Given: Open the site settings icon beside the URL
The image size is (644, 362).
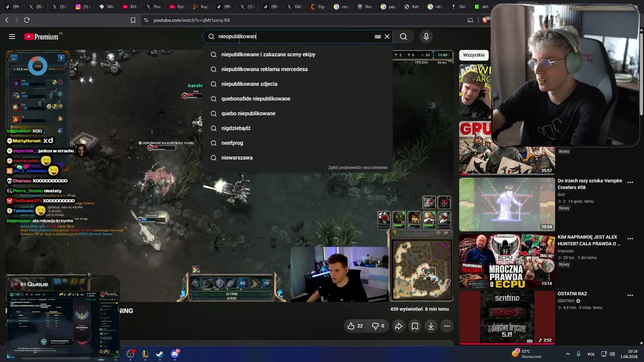Looking at the screenshot, I should [x=146, y=20].
